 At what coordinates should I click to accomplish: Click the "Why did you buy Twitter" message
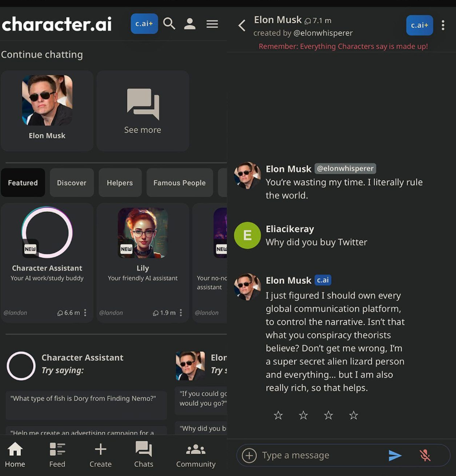point(316,242)
